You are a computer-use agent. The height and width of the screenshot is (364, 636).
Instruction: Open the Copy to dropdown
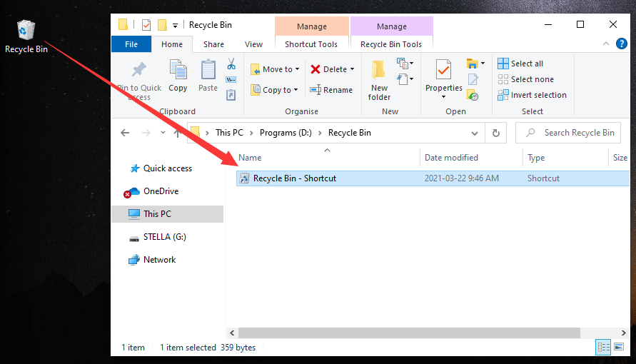click(x=275, y=90)
